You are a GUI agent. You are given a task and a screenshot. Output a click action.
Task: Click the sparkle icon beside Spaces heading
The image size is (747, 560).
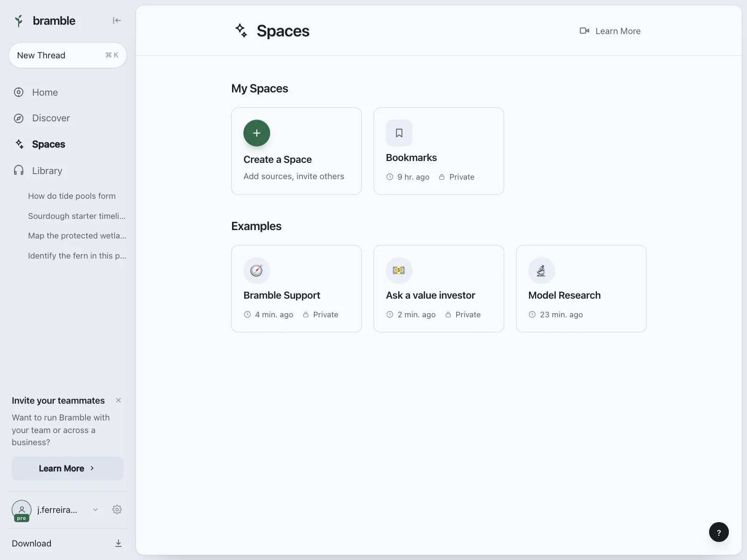241,30
